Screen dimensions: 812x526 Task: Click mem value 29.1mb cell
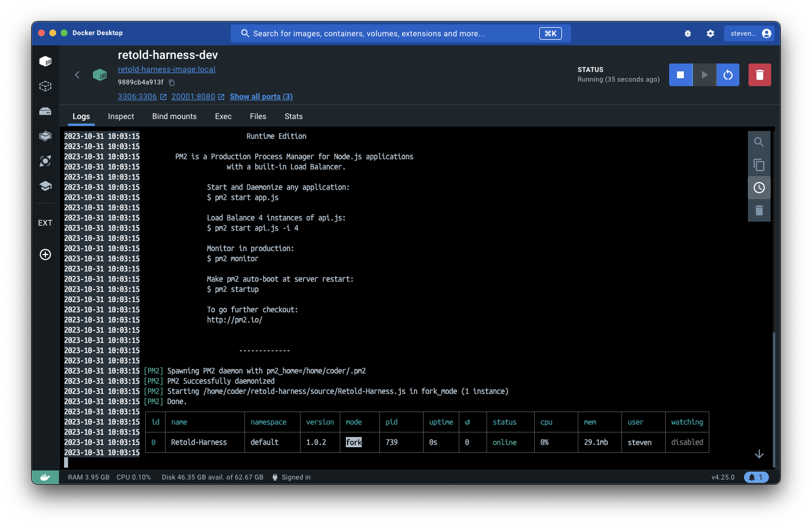click(x=596, y=442)
